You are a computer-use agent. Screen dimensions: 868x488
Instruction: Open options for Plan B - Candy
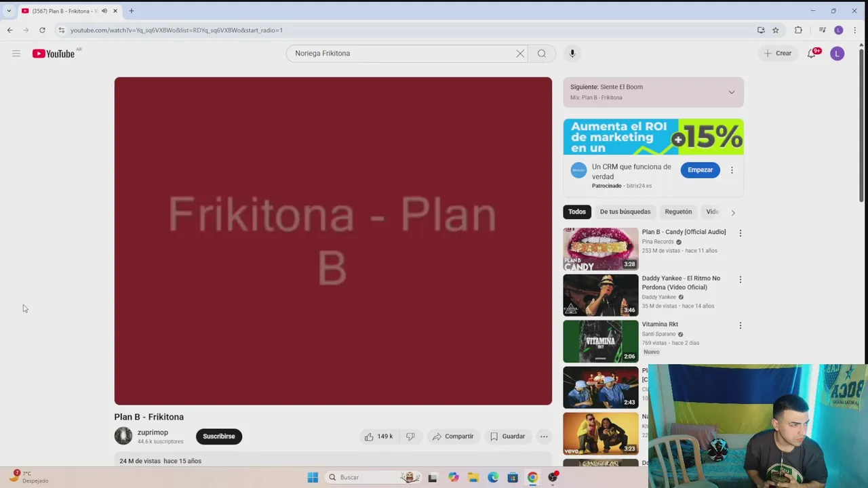(741, 233)
